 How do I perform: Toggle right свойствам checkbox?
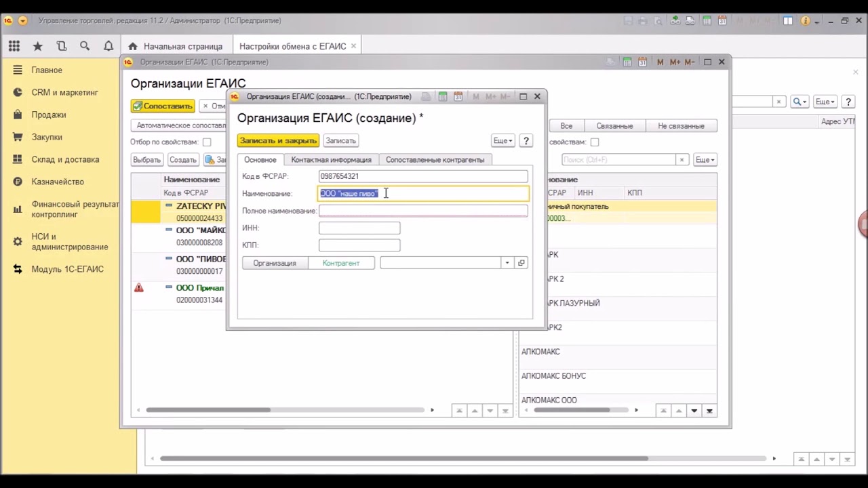(x=595, y=142)
